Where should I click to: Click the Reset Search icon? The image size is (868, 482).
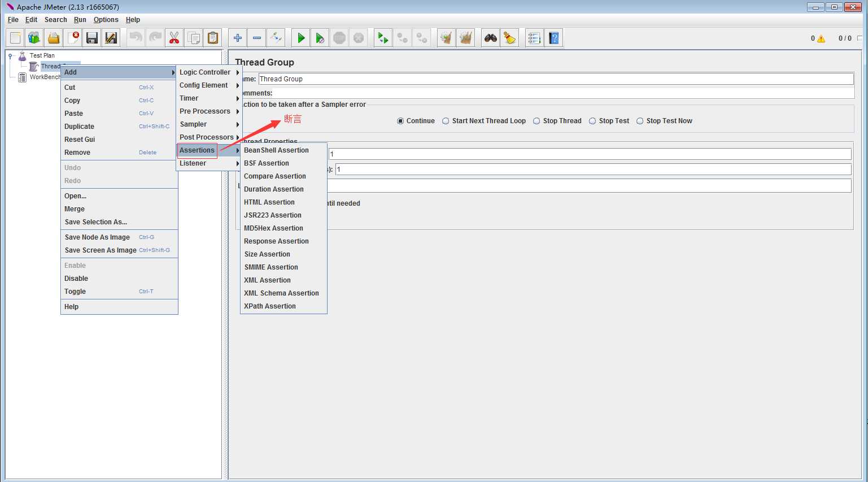pos(510,38)
